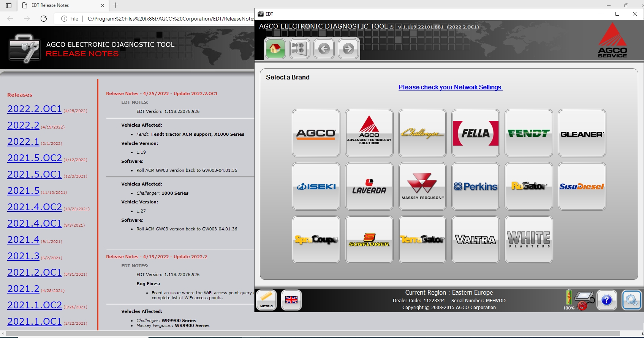Open the Iseki brand tile
The width and height of the screenshot is (644, 338).
tap(316, 186)
